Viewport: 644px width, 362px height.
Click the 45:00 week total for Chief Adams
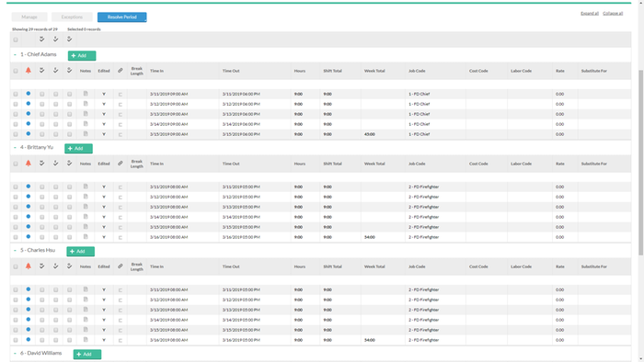369,134
